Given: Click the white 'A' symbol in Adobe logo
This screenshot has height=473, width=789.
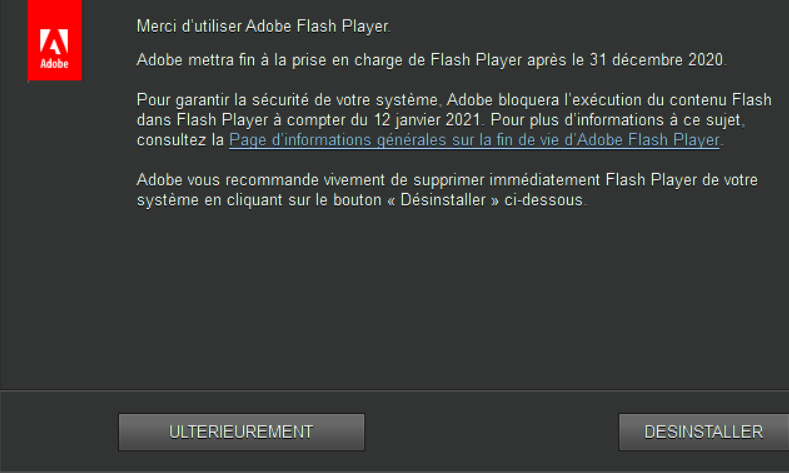Looking at the screenshot, I should coord(54,41).
